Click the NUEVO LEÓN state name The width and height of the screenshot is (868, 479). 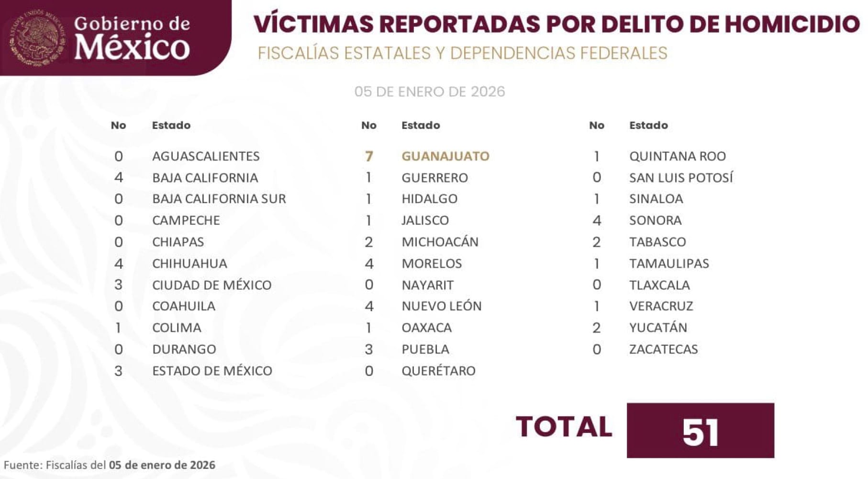coord(441,306)
